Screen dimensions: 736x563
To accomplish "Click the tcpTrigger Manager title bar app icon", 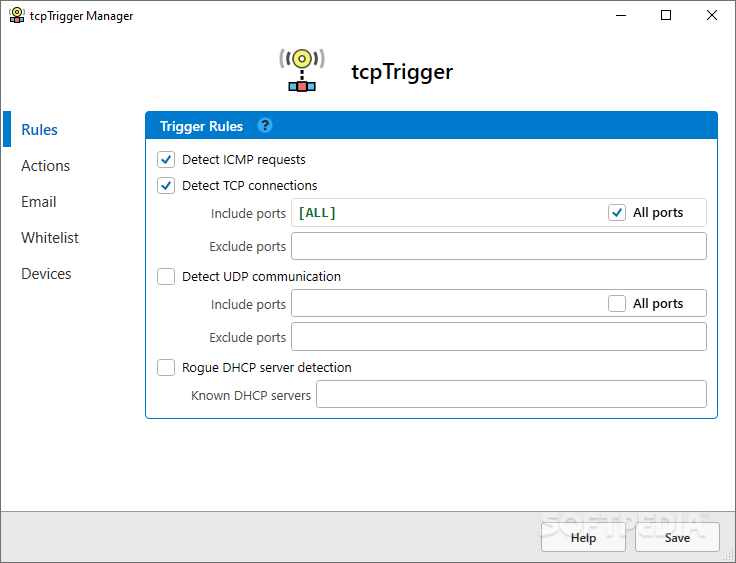I will point(17,15).
